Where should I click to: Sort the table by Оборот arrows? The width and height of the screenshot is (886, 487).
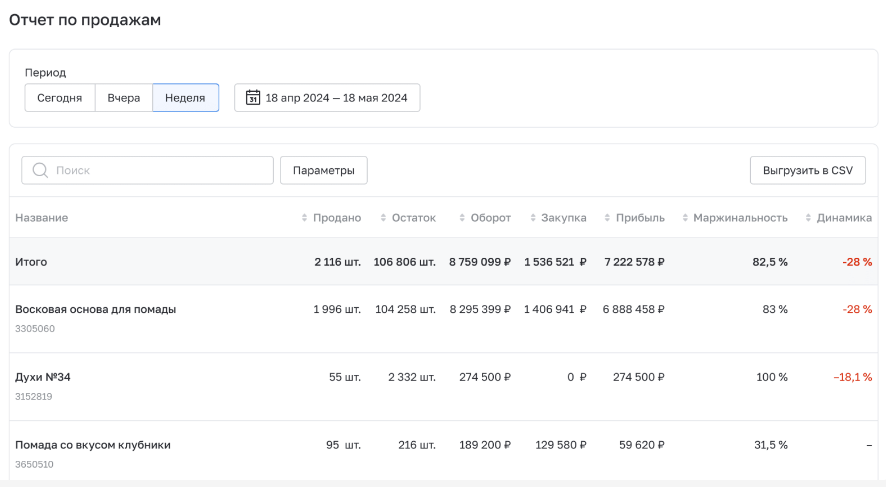pyautogui.click(x=461, y=218)
